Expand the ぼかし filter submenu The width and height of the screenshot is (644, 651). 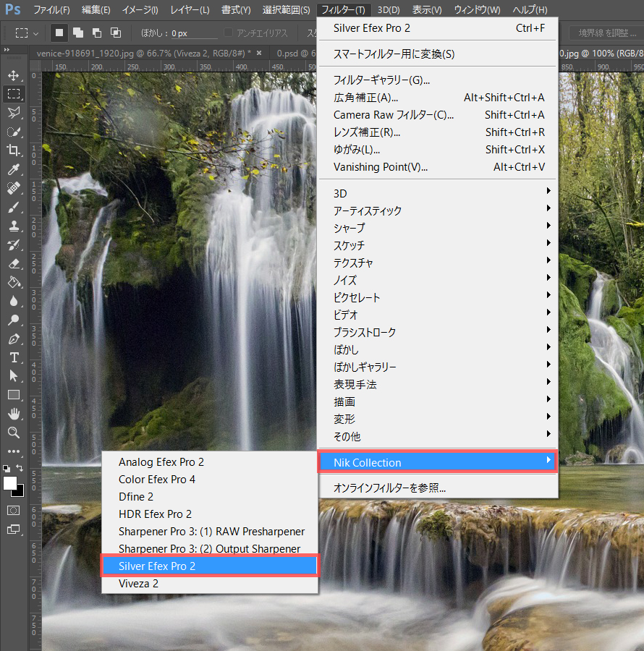coord(438,349)
